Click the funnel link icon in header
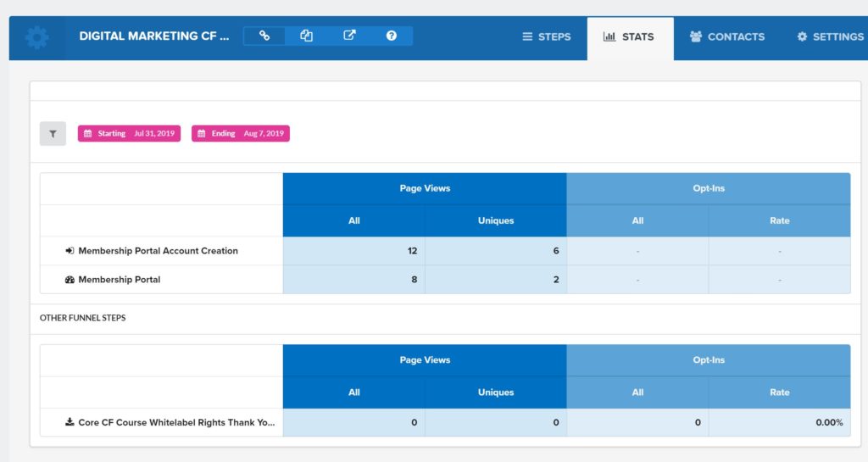This screenshot has height=462, width=868. (264, 36)
